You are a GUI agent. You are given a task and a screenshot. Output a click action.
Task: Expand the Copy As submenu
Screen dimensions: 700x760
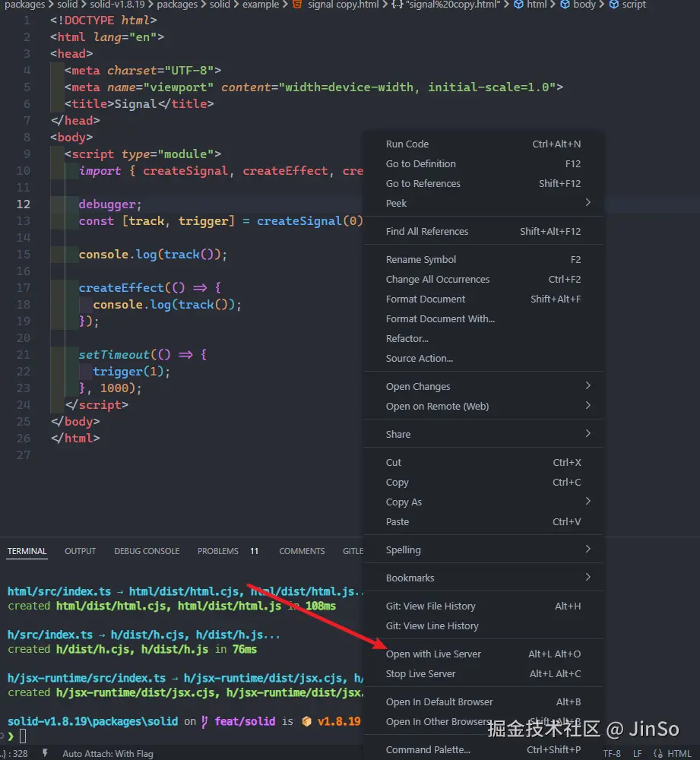pyautogui.click(x=483, y=502)
